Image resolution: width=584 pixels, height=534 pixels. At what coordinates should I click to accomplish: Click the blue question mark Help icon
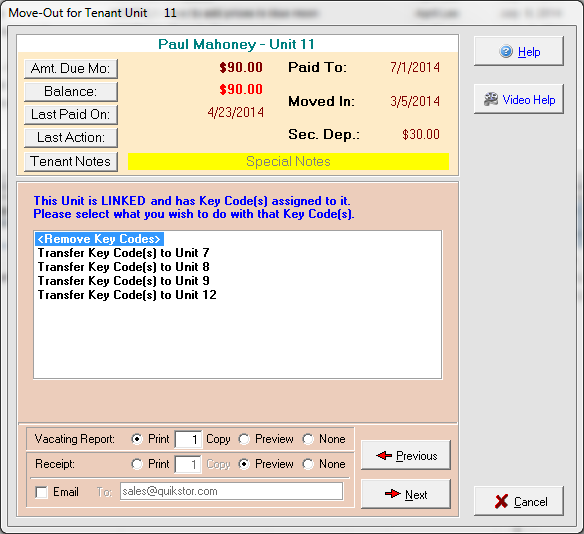pos(506,51)
